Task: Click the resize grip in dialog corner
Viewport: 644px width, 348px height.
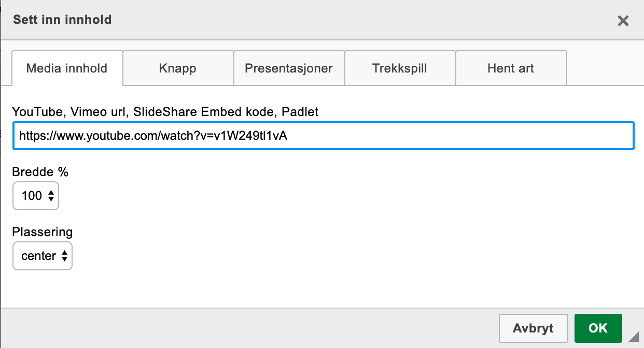Action: (x=634, y=337)
